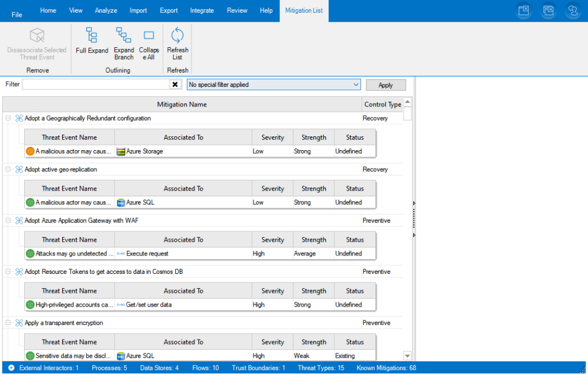The image size is (588, 374).
Task: Click the user profile icon at top right
Action: coord(572,10)
